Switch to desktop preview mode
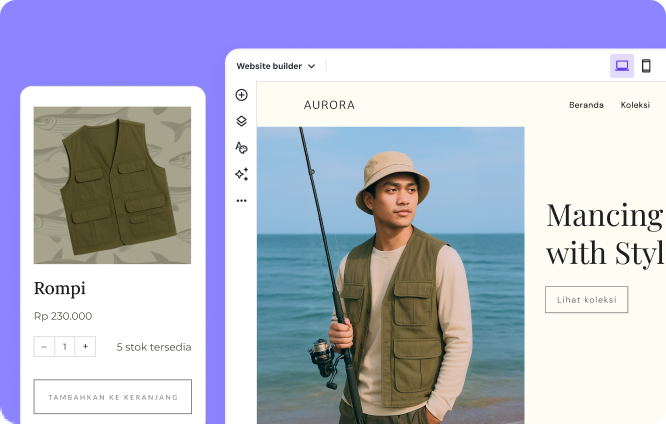 click(x=622, y=66)
